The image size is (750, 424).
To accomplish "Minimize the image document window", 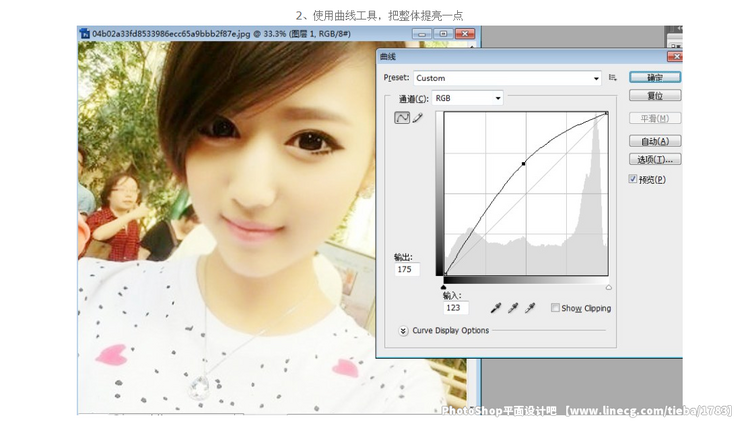I will (421, 34).
